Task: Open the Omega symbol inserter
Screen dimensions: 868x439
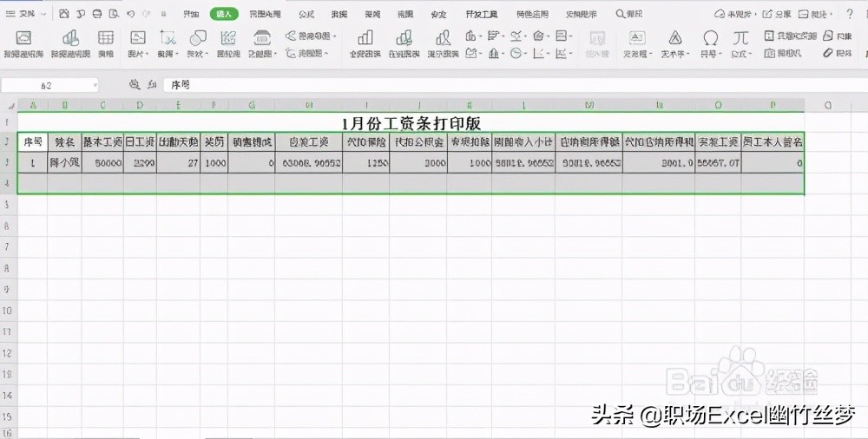Action: click(x=710, y=38)
